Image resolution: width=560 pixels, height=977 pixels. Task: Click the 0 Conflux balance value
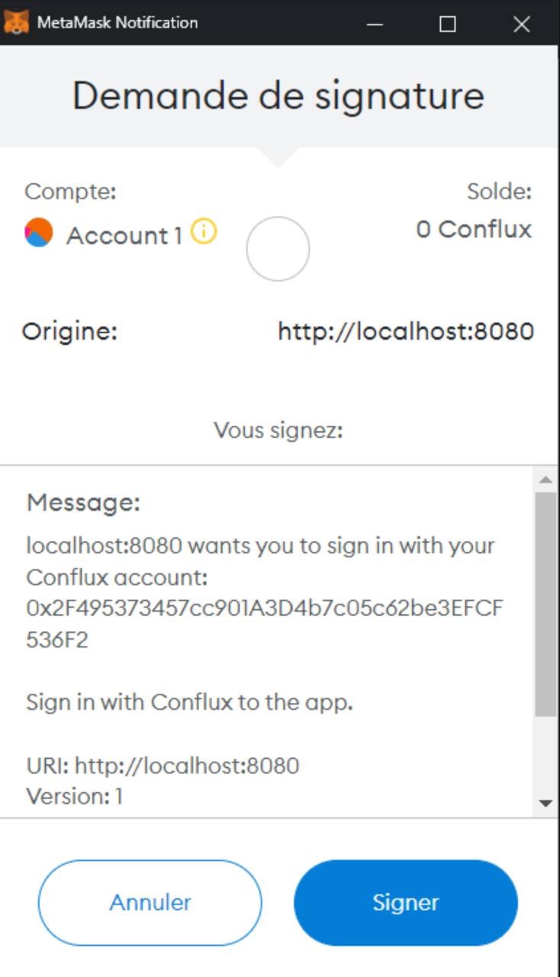pos(474,229)
